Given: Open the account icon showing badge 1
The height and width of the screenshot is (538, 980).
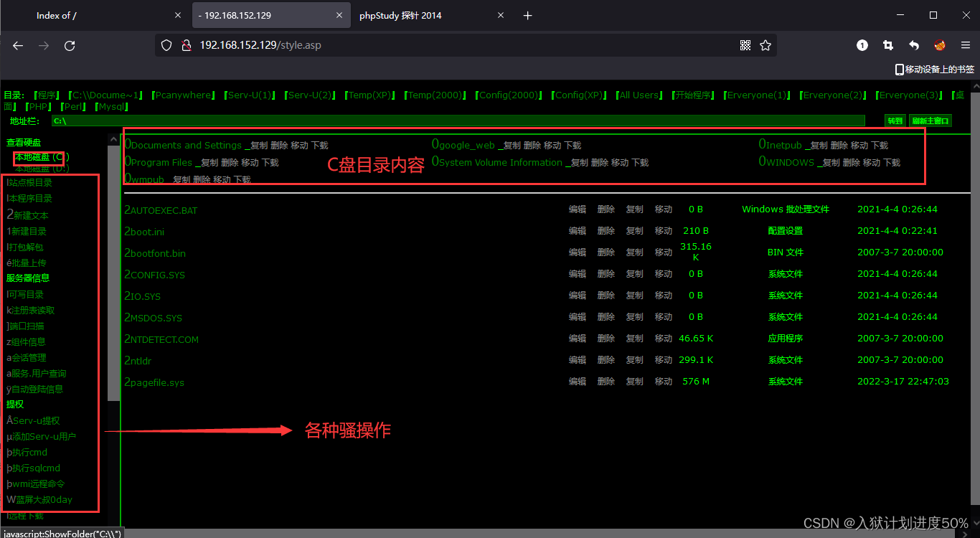Looking at the screenshot, I should pyautogui.click(x=862, y=45).
